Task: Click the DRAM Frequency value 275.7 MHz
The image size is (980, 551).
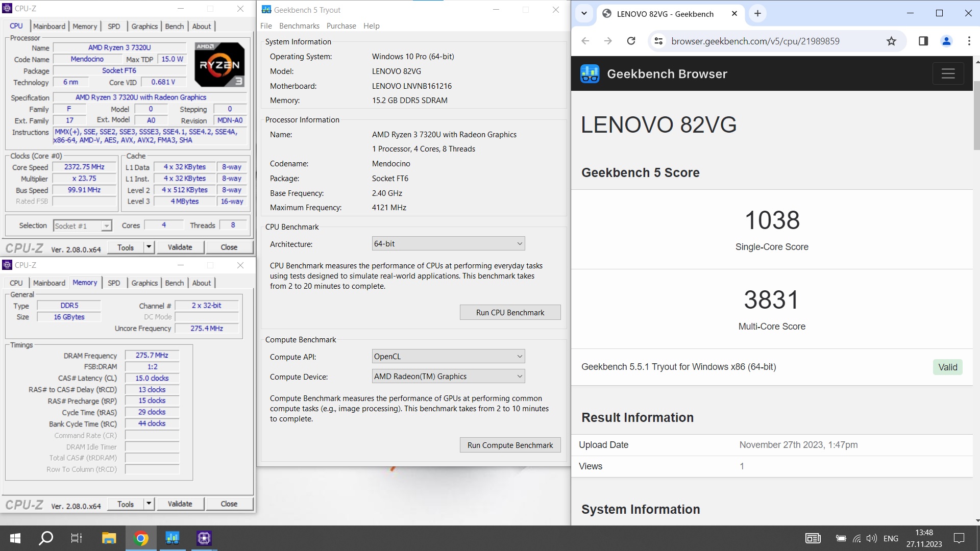Action: coord(152,356)
